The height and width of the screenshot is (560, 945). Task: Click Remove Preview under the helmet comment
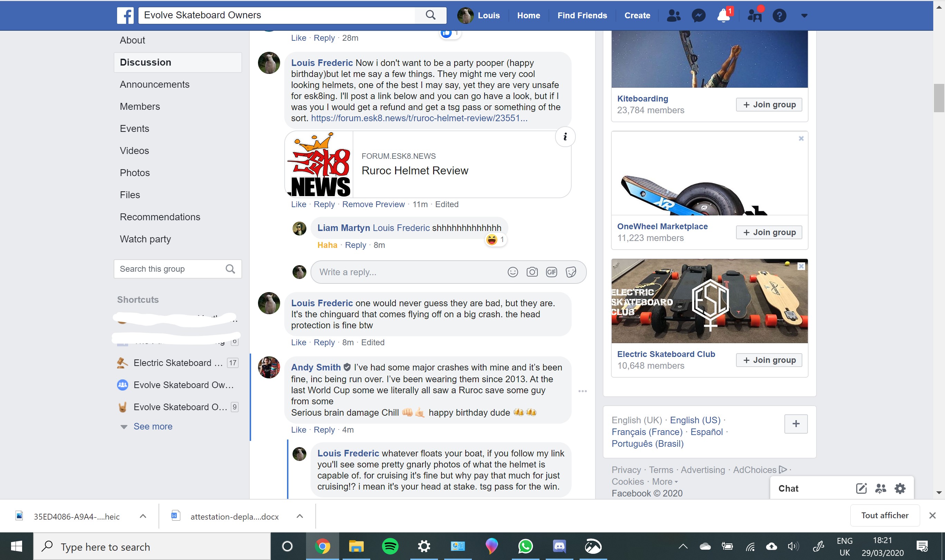(373, 204)
